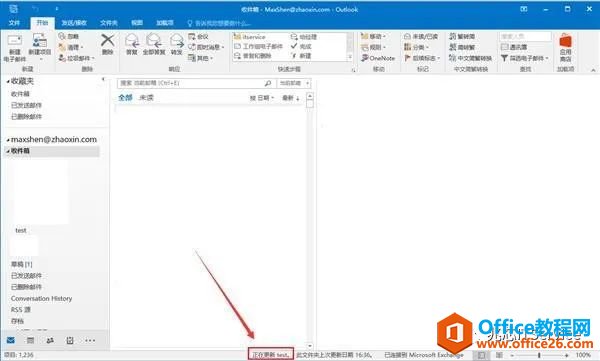The height and width of the screenshot is (361, 600).
Task: Open the Send/Receive ribbon tab
Action: click(74, 23)
